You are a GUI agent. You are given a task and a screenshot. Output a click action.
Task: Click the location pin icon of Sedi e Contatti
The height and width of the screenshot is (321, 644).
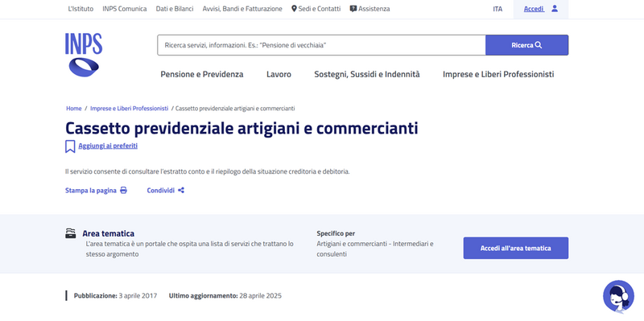point(294,9)
